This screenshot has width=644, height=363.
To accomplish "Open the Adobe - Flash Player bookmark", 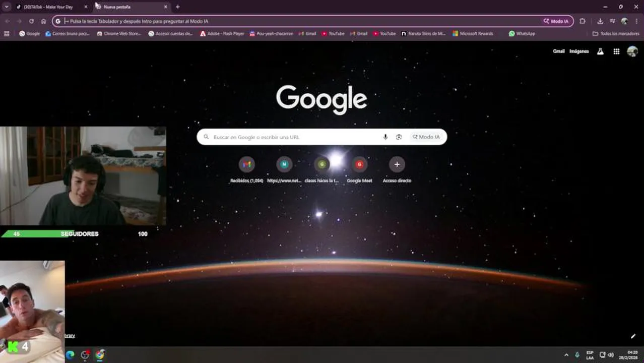I will [222, 34].
